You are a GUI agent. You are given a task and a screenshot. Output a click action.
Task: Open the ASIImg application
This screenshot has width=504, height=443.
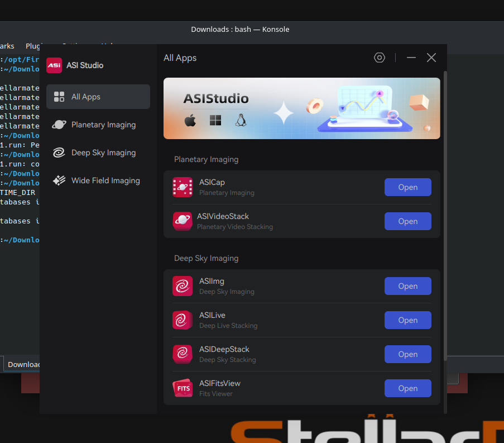(x=408, y=286)
